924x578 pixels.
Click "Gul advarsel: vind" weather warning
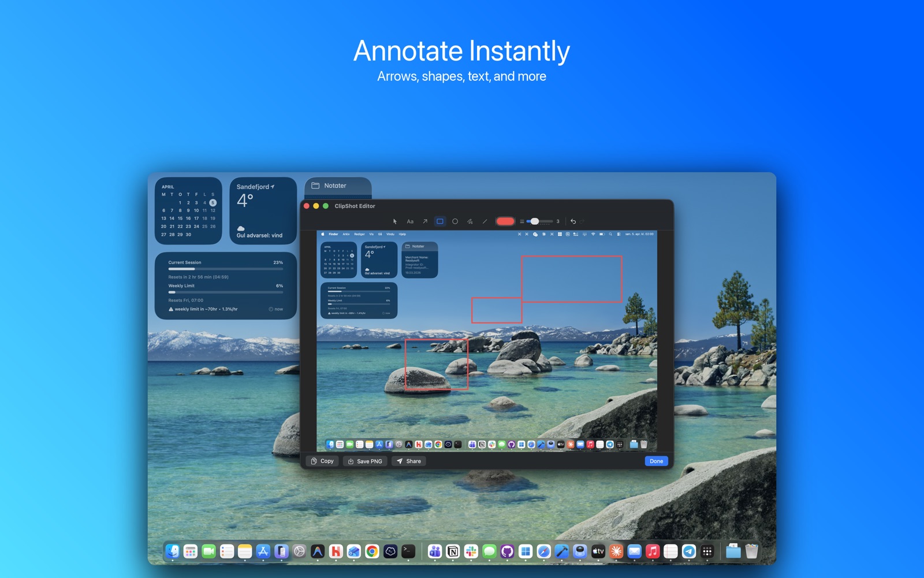click(x=259, y=235)
